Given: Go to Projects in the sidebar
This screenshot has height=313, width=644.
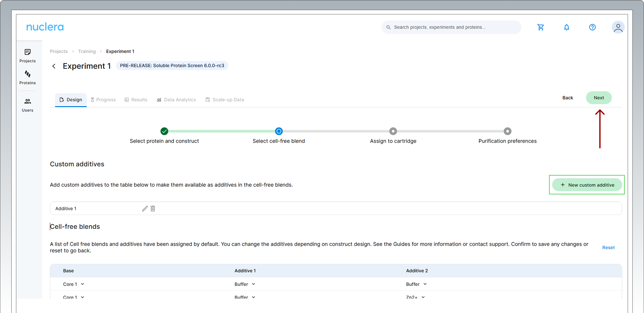Looking at the screenshot, I should (28, 56).
